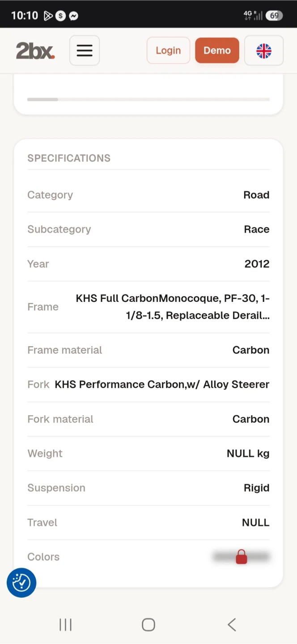The width and height of the screenshot is (297, 644).
Task: Tap the Messenger notification icon
Action: pyautogui.click(x=74, y=16)
